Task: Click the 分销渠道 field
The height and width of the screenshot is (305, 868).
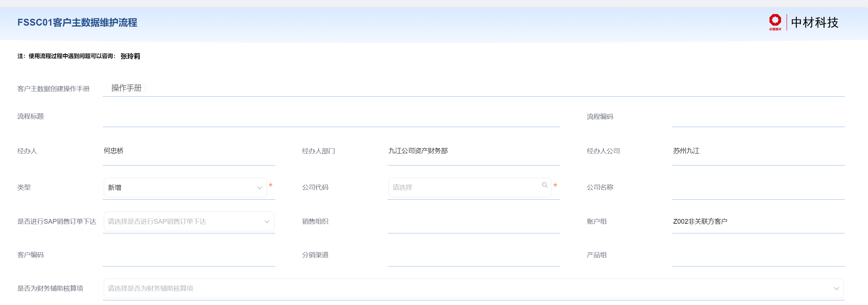Action: 474,255
